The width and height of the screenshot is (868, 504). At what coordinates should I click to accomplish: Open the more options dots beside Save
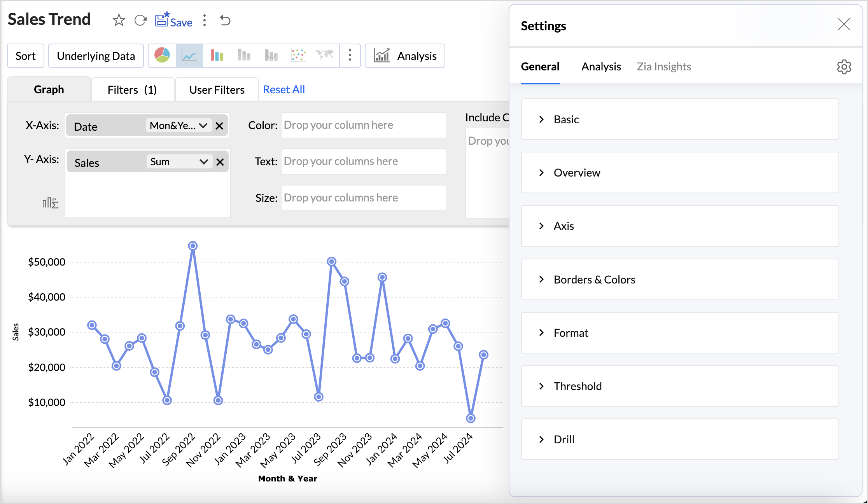coord(205,21)
